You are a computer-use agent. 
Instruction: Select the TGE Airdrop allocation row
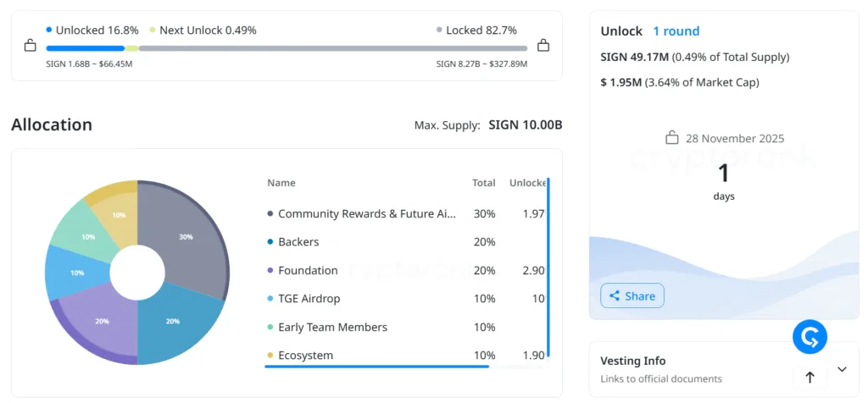coord(406,299)
